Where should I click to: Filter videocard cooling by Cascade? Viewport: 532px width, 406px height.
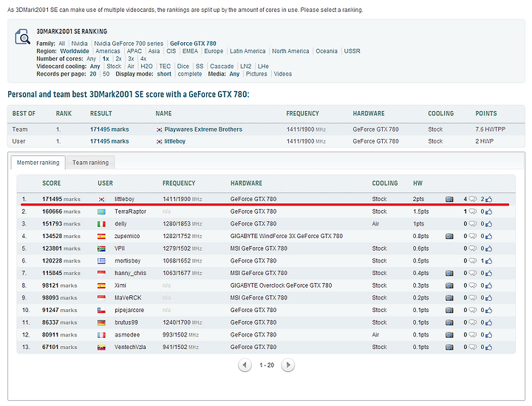click(222, 67)
